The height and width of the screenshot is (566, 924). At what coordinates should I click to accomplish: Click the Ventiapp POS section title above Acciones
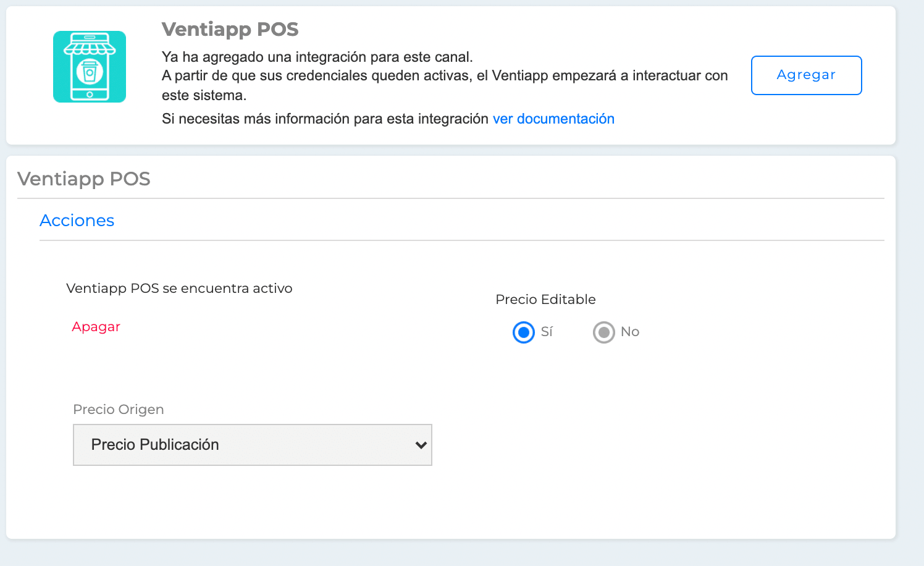[84, 179]
